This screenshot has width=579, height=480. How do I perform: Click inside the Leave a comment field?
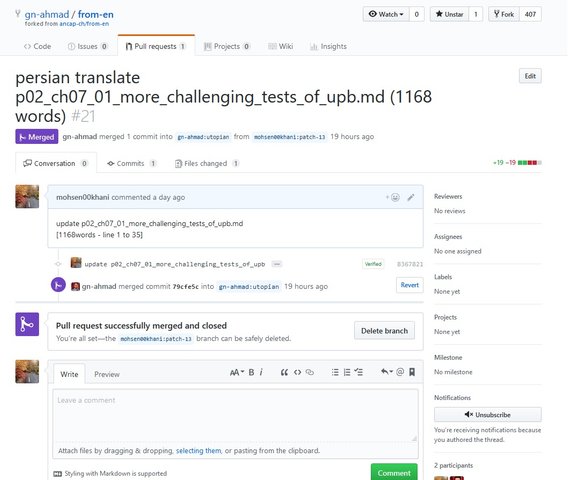coord(236,415)
